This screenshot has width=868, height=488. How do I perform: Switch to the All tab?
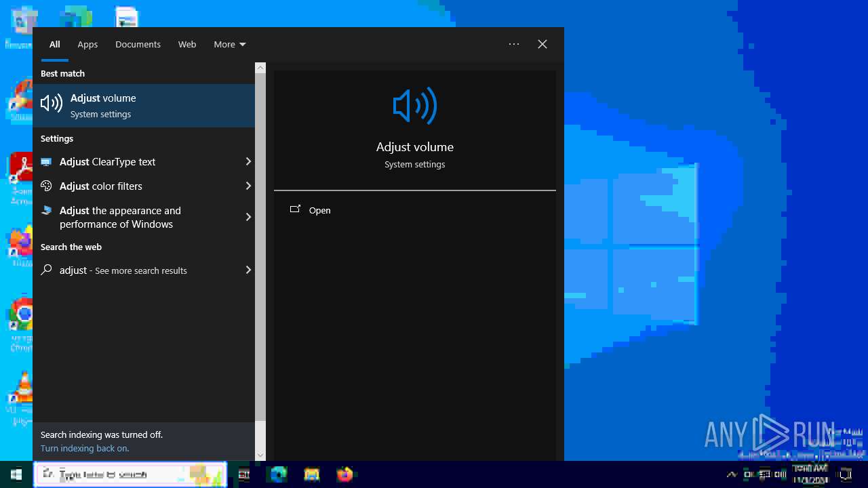[55, 44]
